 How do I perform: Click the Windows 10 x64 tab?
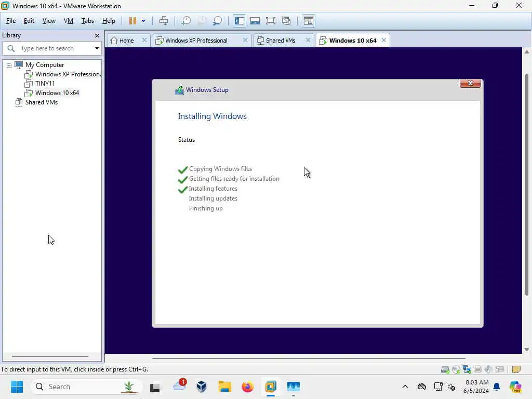point(353,41)
